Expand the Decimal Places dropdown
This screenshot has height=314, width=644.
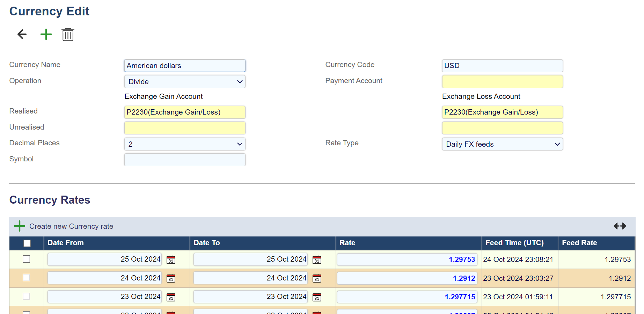(185, 144)
